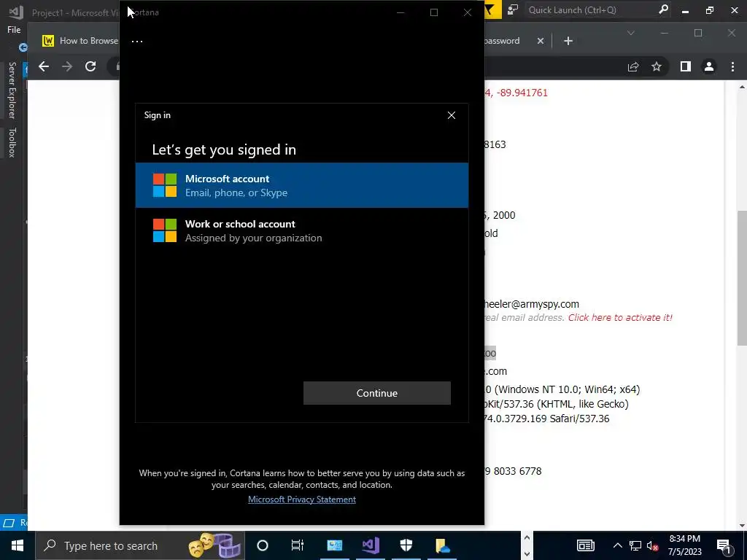Image resolution: width=747 pixels, height=560 pixels.
Task: Click the browser page vertical scrollbar
Action: tap(742, 278)
